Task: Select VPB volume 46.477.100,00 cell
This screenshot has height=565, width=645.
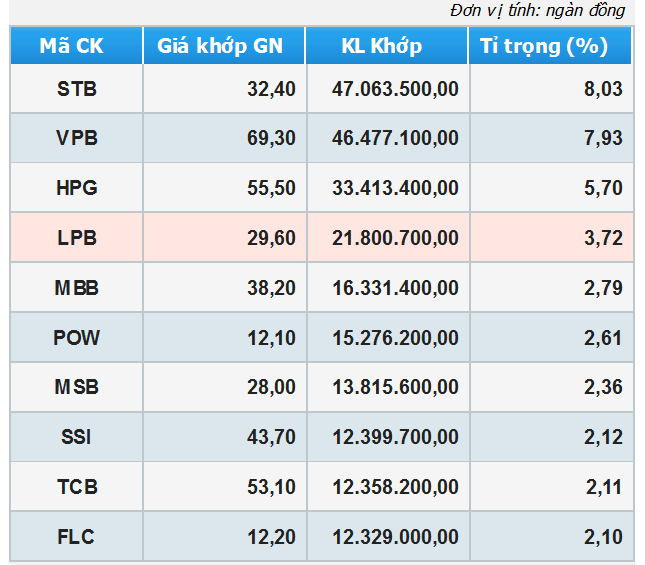Action: coord(396,138)
